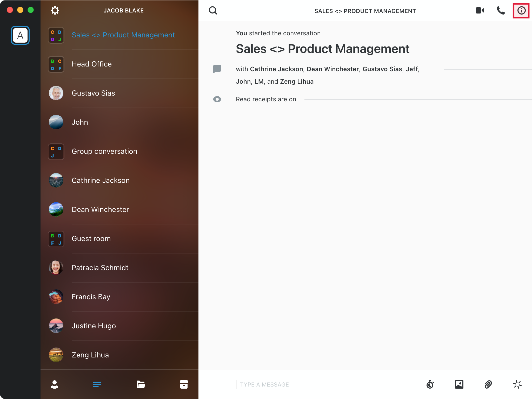Click the macOS yellow minimize button

coord(20,10)
